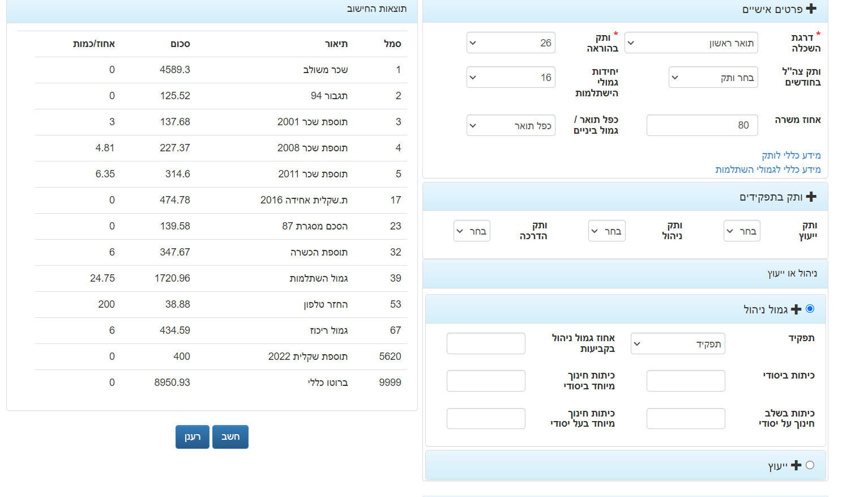Click the amount 137.68 in the results
868x497 pixels.
tap(175, 122)
